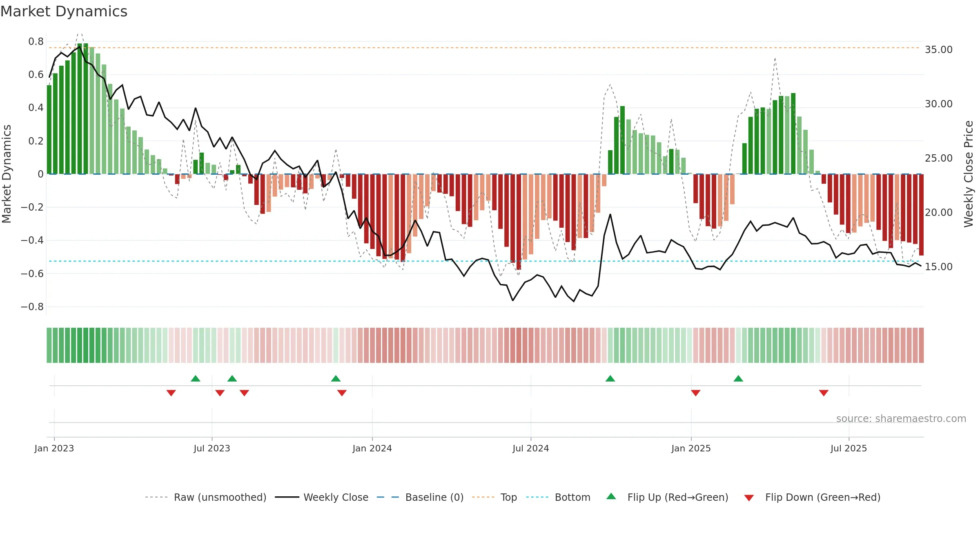The image size is (980, 551).
Task: Click the green flip-up marker after Jul 2024
Action: [610, 378]
